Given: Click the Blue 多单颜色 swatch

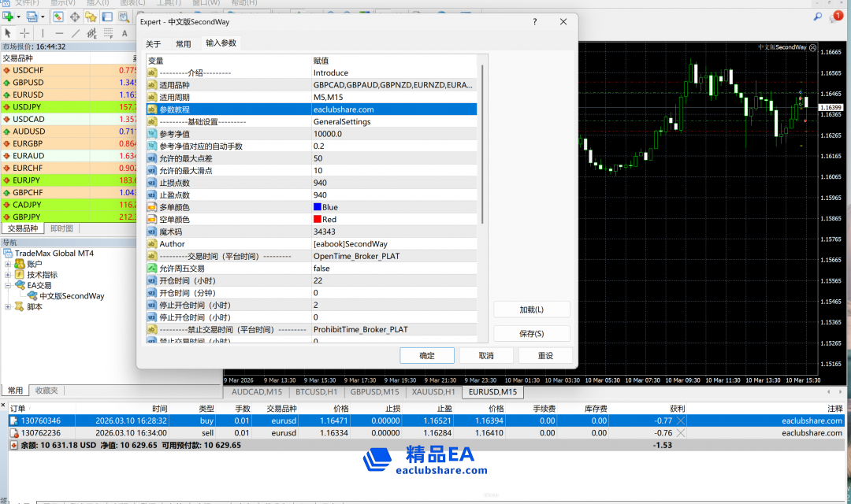Looking at the screenshot, I should click(x=318, y=207).
